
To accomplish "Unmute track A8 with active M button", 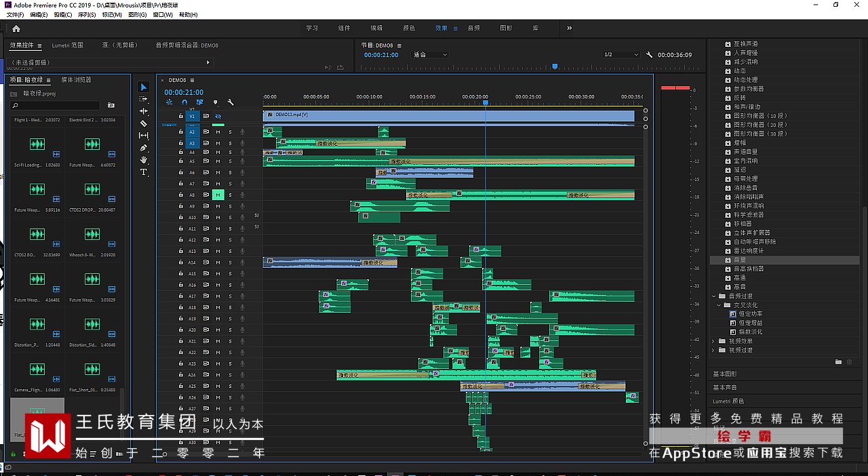I will [218, 195].
